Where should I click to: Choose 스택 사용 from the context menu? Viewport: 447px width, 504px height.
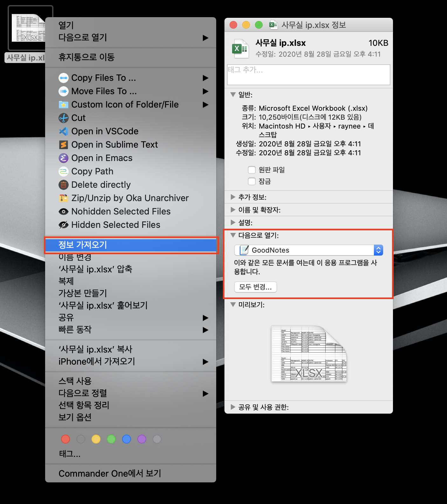[131, 381]
